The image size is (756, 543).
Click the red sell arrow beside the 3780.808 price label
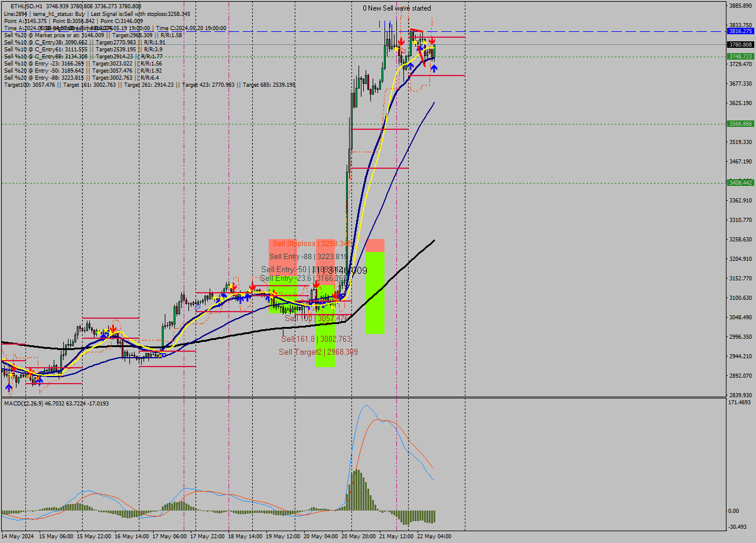click(432, 41)
